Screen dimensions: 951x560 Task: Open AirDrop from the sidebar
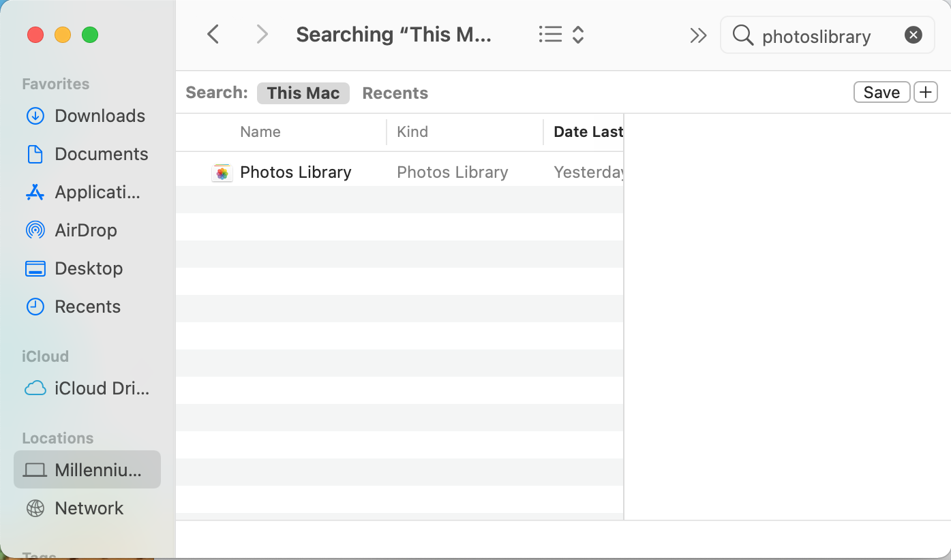[85, 230]
